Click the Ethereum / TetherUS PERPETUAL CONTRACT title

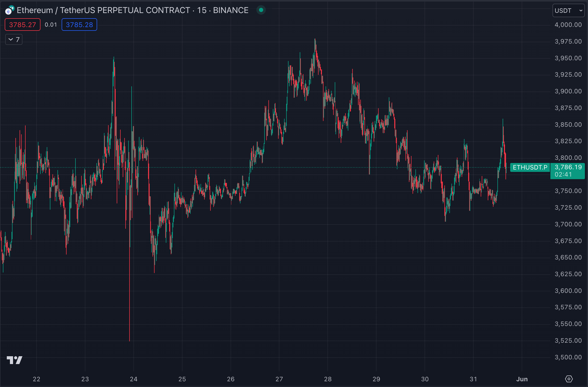103,10
